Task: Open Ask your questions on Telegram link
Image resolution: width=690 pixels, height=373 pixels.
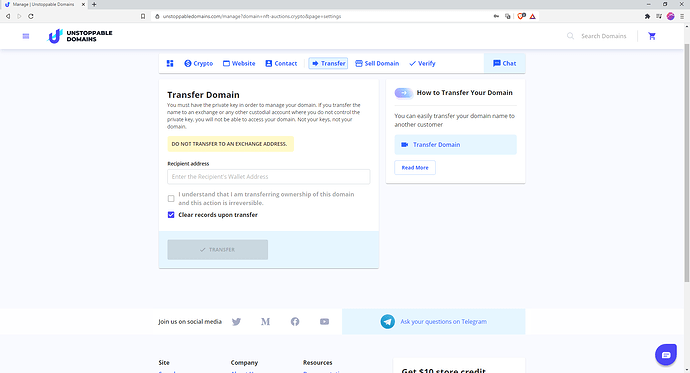Action: [444, 322]
